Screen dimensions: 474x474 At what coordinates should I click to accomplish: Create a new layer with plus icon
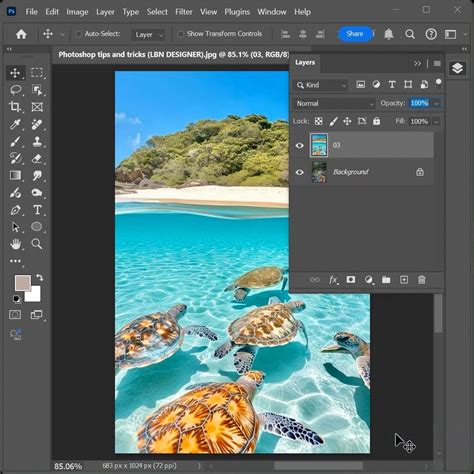click(404, 280)
